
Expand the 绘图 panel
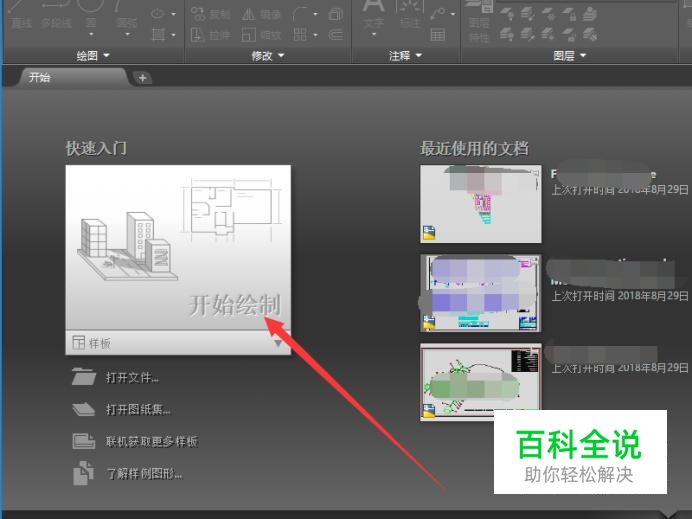(93, 56)
